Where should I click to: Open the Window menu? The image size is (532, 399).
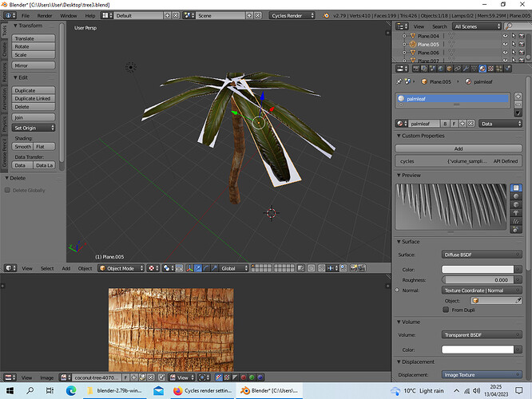click(68, 16)
